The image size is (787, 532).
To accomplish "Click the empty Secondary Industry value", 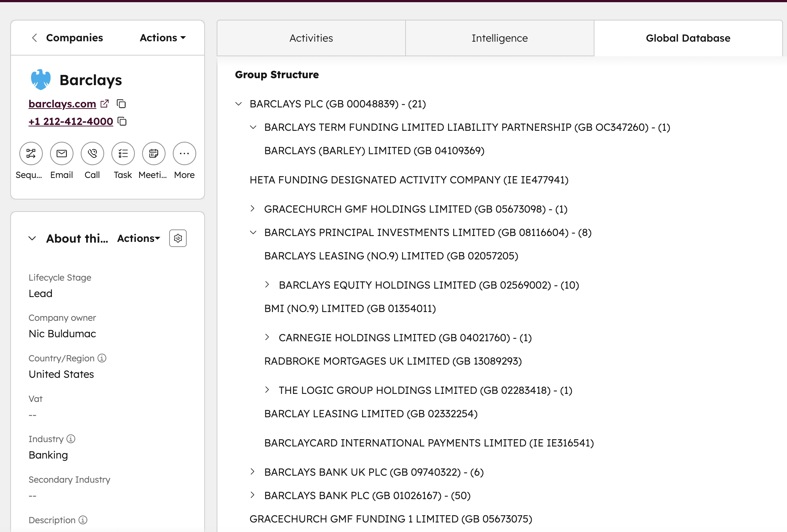I will point(33,496).
